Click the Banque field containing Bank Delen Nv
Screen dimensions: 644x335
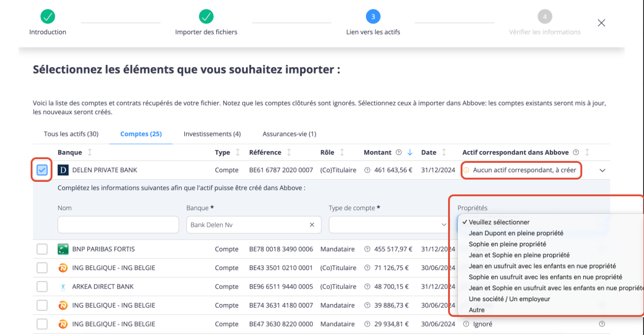tap(254, 225)
